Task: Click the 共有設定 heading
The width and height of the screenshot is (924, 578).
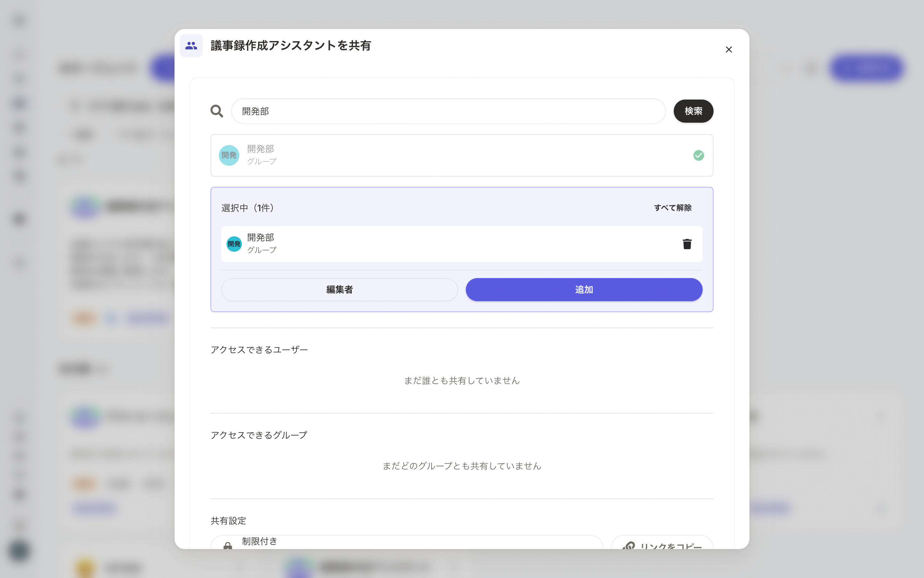Action: tap(228, 520)
